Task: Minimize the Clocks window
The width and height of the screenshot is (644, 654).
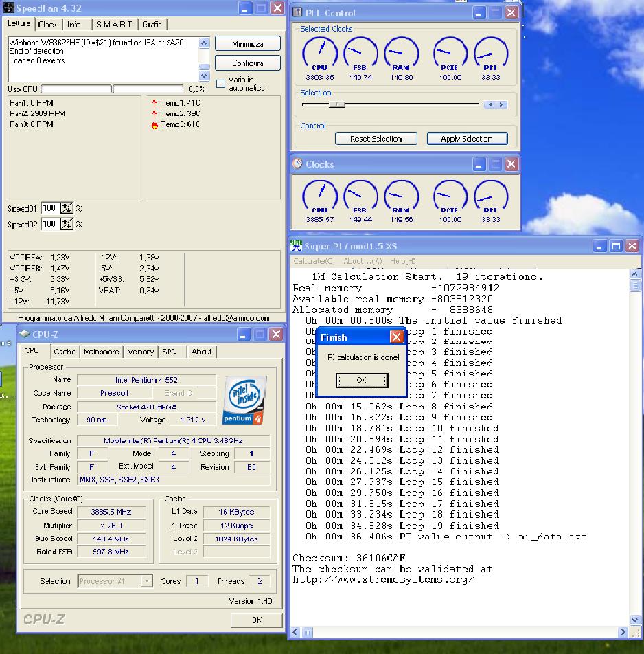Action: [x=479, y=164]
